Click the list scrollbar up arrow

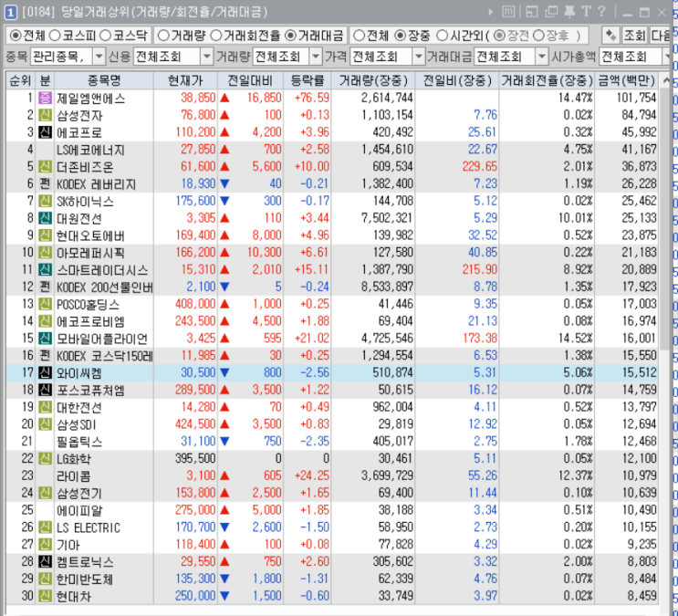pos(666,80)
